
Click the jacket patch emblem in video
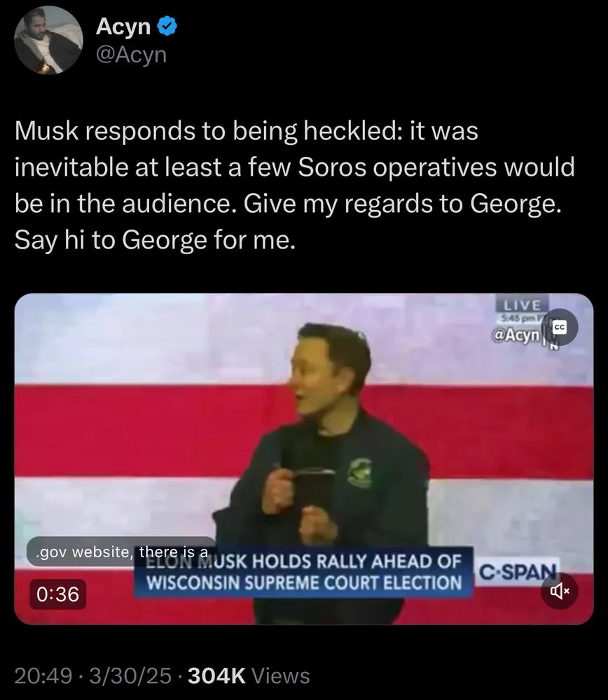359,472
